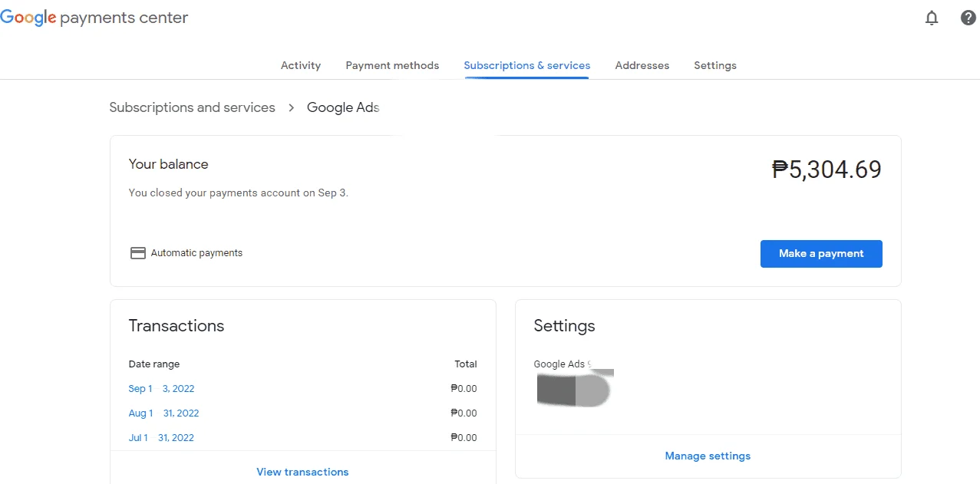
Task: Click the Google payments center logo
Action: click(x=94, y=18)
